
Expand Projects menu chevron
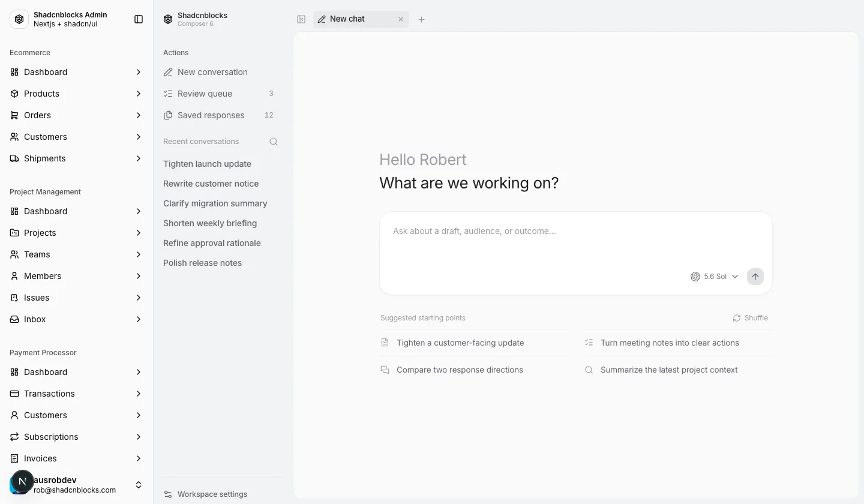click(139, 233)
